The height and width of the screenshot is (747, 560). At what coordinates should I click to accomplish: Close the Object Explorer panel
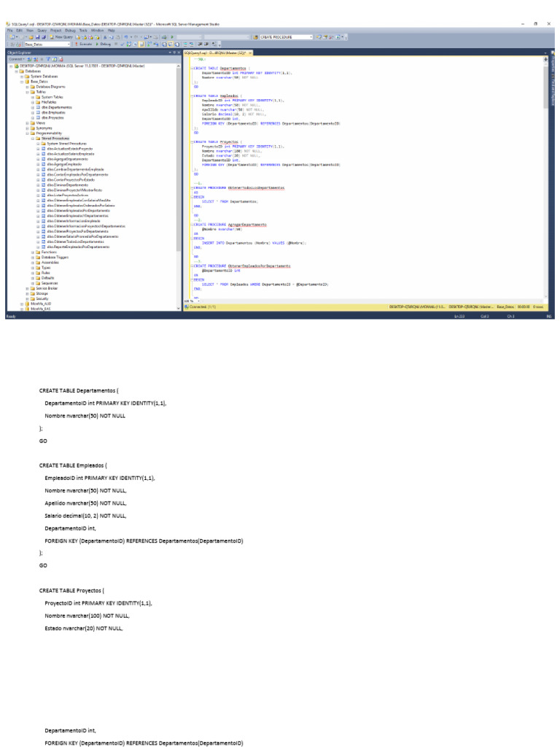pos(179,53)
